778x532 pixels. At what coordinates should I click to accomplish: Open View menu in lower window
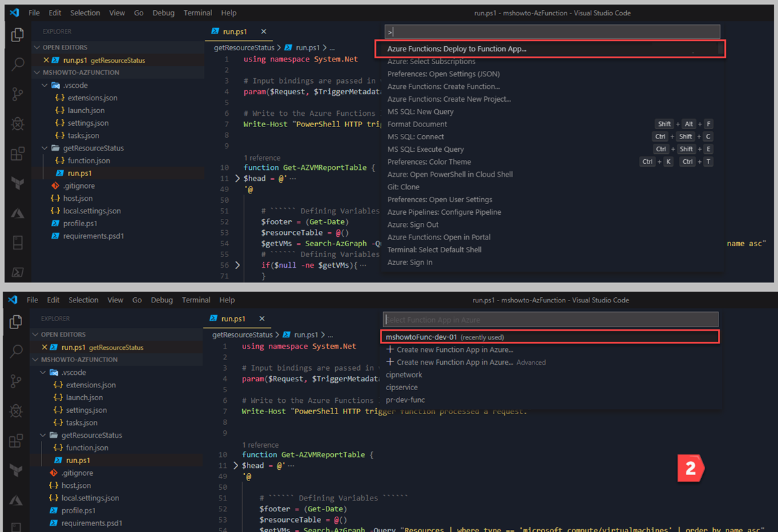click(x=115, y=300)
